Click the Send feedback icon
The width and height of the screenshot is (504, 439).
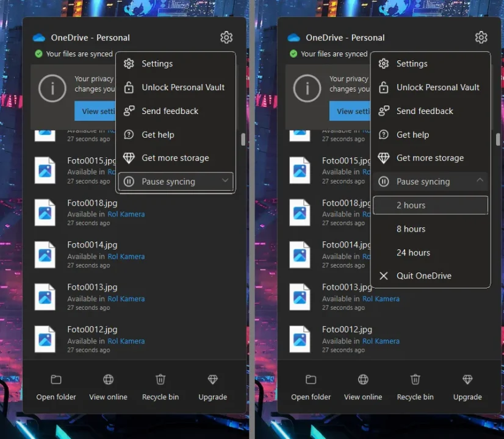(129, 111)
